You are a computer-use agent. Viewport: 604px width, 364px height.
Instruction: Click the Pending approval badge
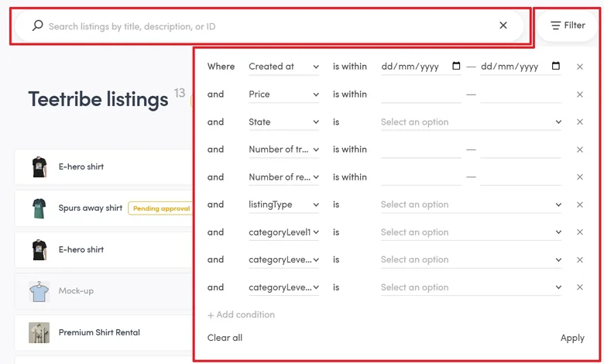click(x=161, y=208)
